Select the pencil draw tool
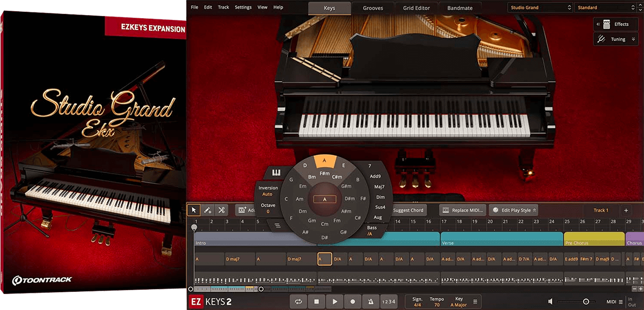This screenshot has height=310, width=644. point(207,210)
